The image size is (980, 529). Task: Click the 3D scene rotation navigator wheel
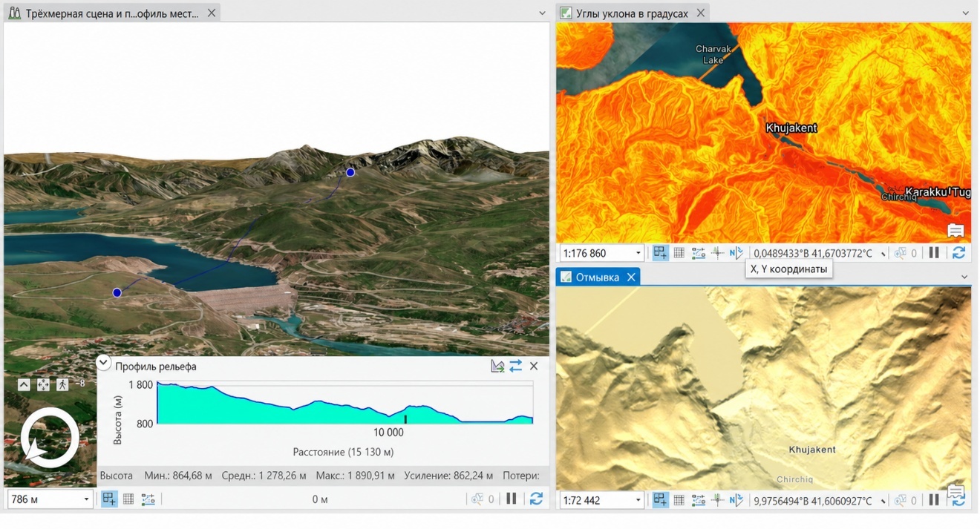point(50,438)
